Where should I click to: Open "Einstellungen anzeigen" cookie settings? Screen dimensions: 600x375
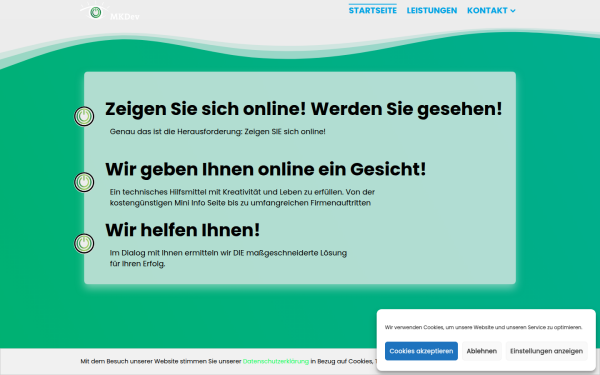(546, 351)
